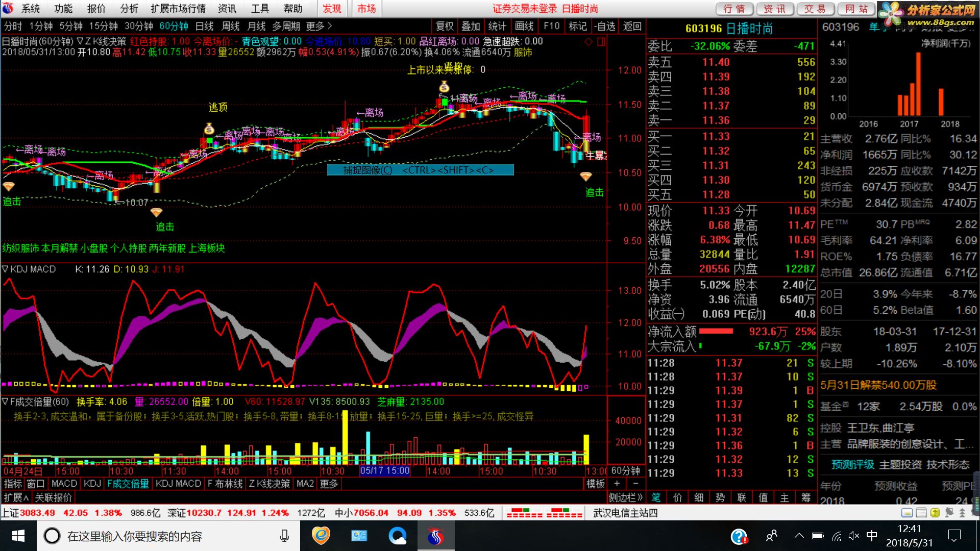Click the 市场 button in top bar
Viewport: 980px width, 551px height.
pyautogui.click(x=366, y=9)
